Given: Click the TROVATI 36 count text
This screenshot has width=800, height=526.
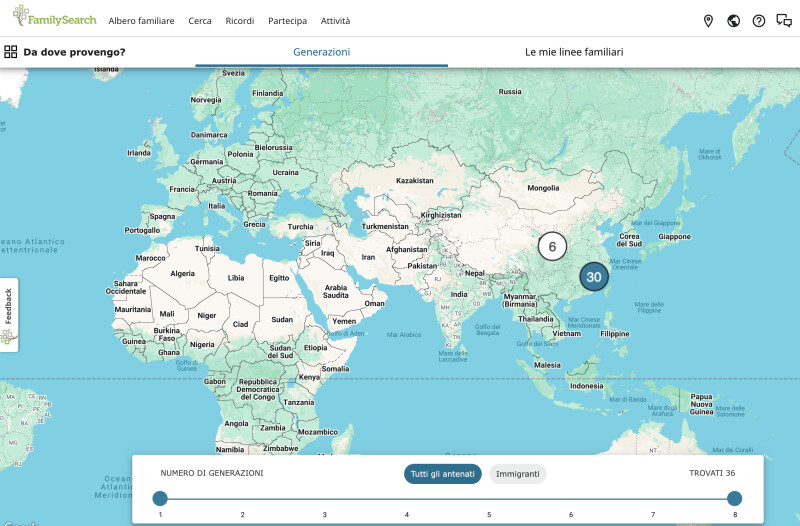Looking at the screenshot, I should tap(712, 473).
